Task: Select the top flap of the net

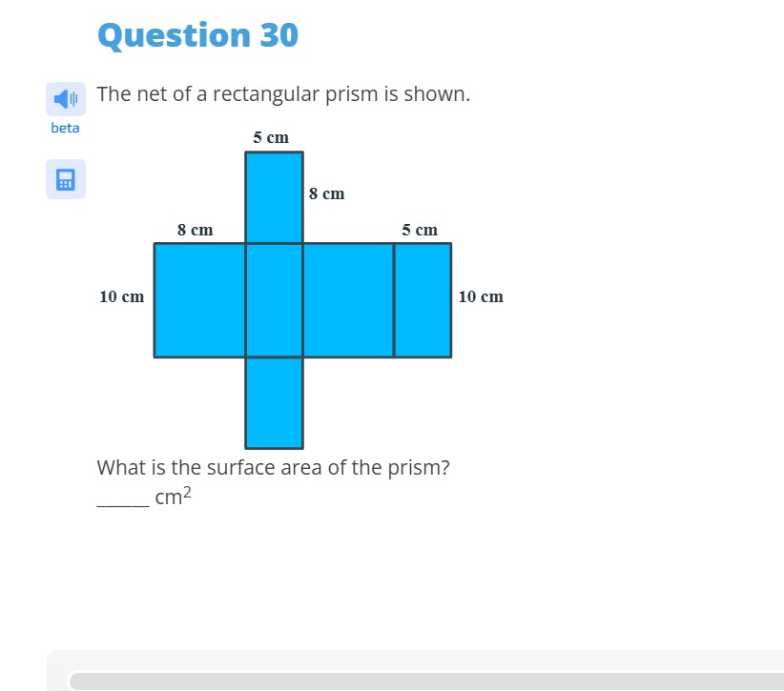Action: coord(274,197)
